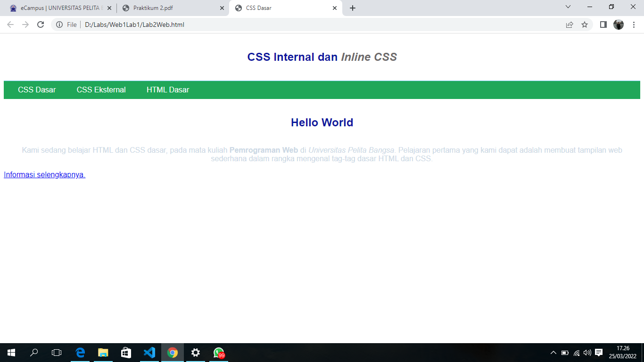Screen dimensions: 644x362
Task: Open WhatsApp from the taskbar
Action: [219, 352]
